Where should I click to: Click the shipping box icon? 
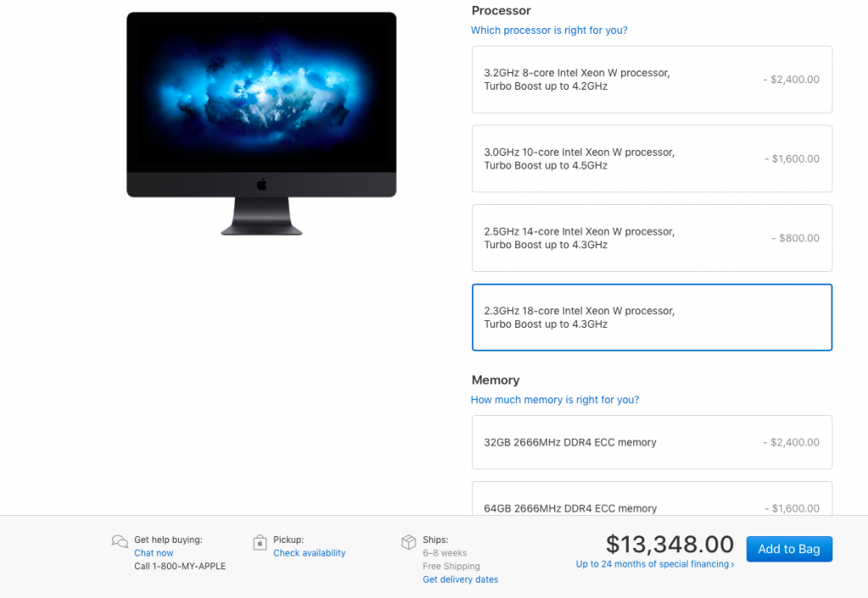[x=409, y=542]
